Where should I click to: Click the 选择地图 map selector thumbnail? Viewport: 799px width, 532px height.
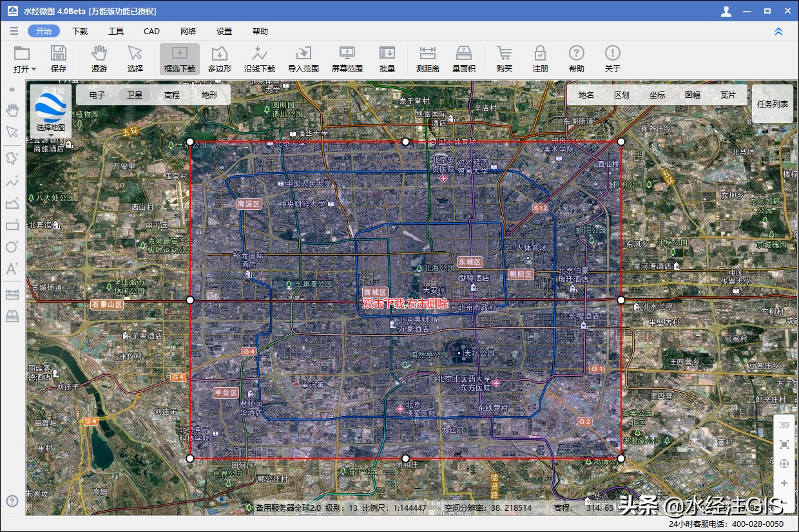tap(50, 110)
